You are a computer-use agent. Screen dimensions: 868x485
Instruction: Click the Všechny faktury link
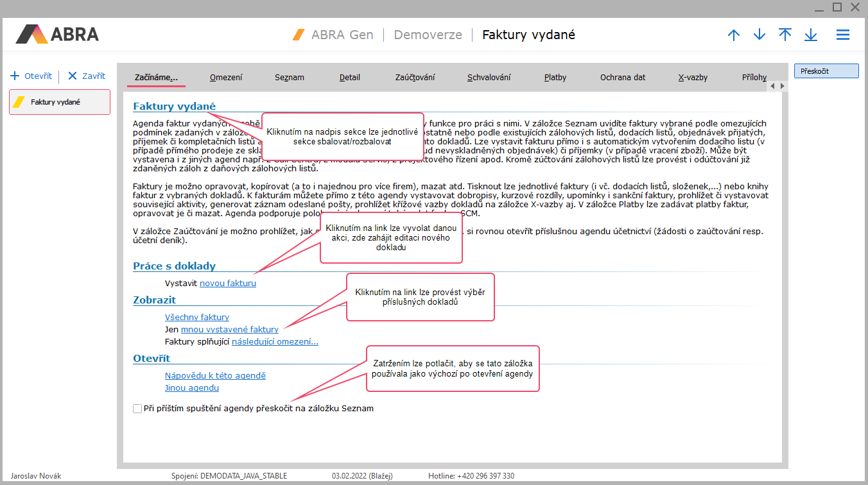(197, 317)
